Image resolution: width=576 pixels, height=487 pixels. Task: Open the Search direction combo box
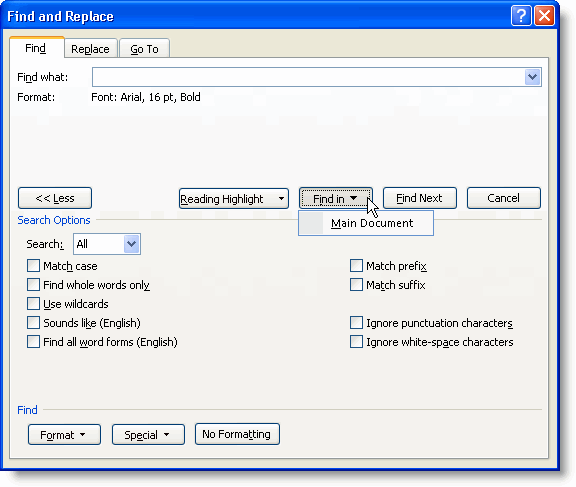pos(107,244)
